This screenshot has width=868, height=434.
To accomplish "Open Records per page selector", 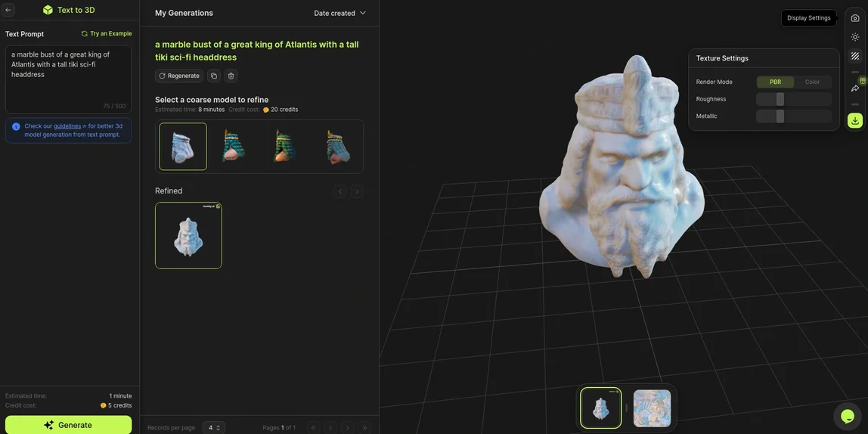I will tap(213, 427).
